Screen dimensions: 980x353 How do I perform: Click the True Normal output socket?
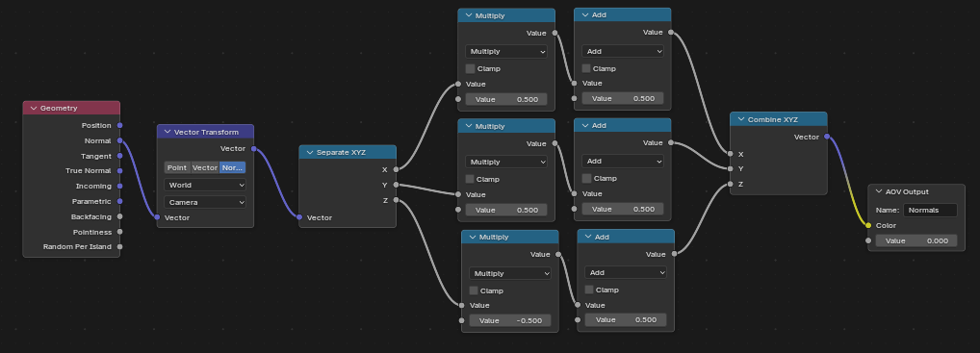(x=119, y=170)
